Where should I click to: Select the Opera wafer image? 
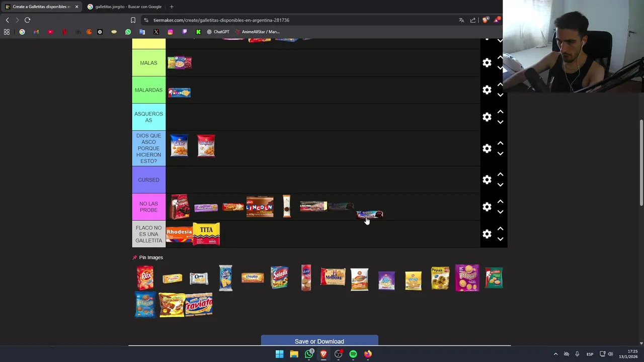point(199,278)
